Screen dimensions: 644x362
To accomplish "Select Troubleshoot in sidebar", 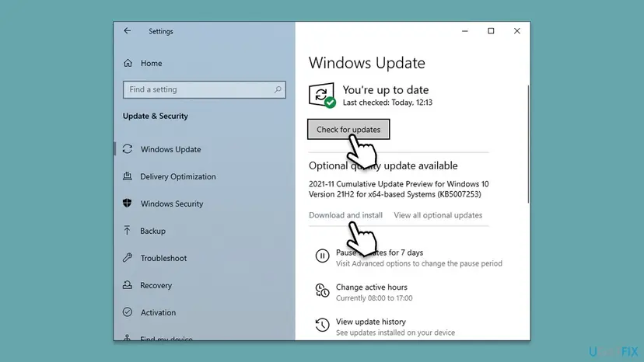I will [163, 258].
